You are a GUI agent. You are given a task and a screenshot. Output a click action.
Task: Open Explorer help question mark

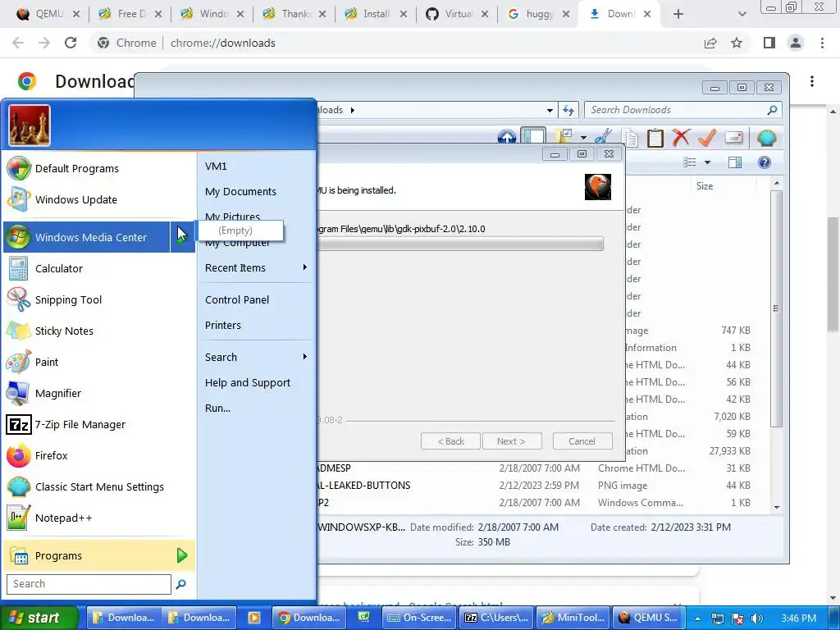[765, 162]
